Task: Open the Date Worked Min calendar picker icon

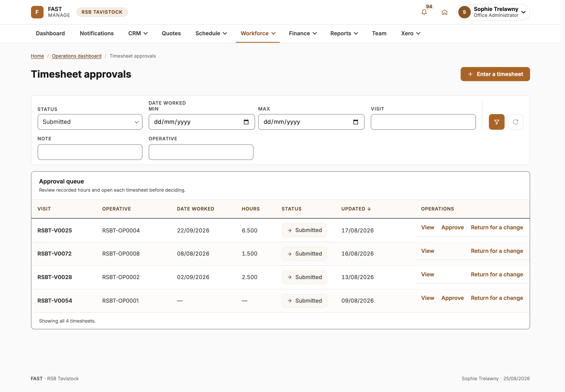Action: (x=246, y=122)
